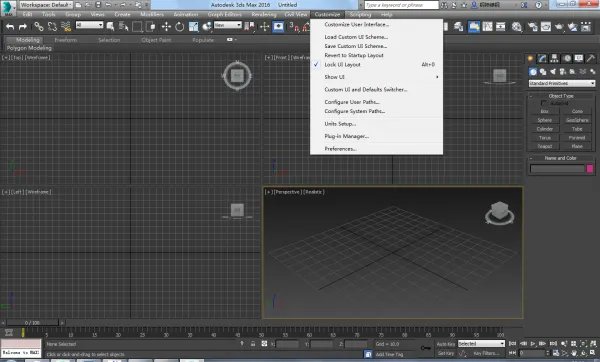
Task: Activate the Select and Move tool
Action: [x=166, y=26]
